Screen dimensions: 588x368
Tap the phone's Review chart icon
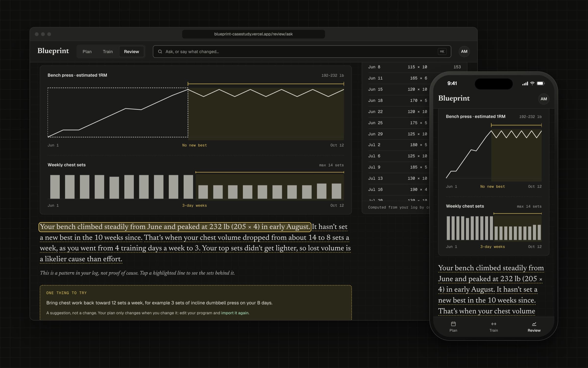[534, 324]
